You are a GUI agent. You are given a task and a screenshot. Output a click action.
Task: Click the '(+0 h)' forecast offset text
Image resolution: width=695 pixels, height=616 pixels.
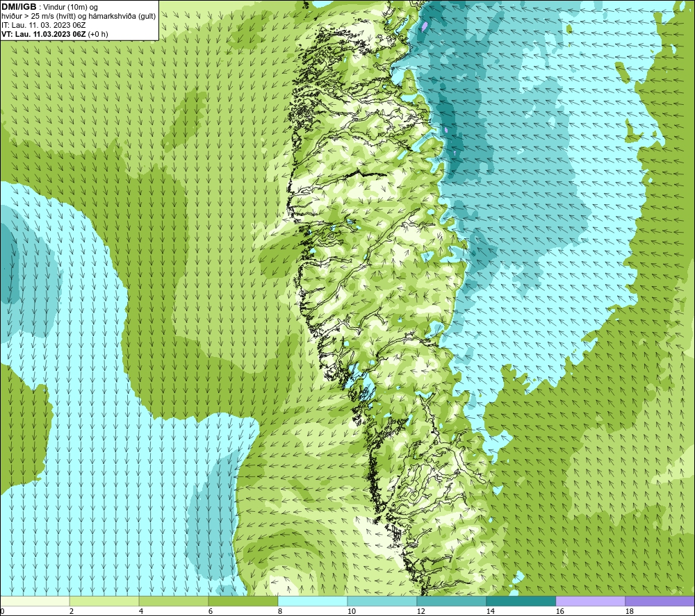pyautogui.click(x=98, y=34)
